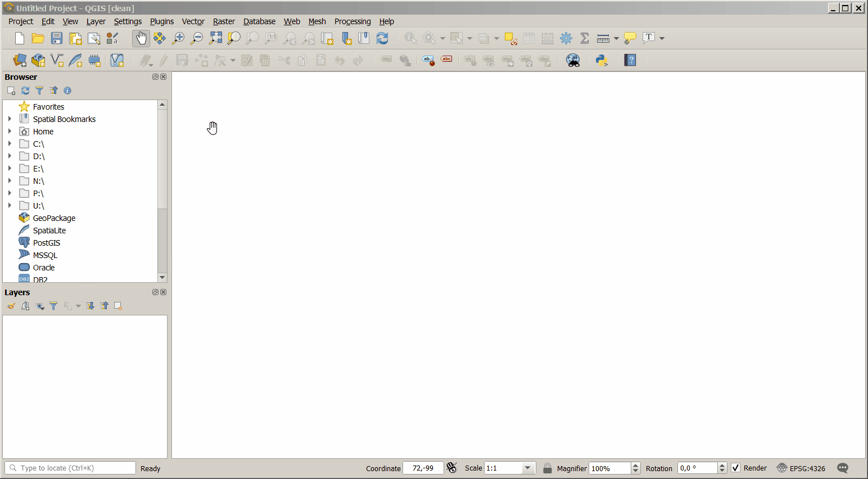The image size is (868, 479).
Task: Open the Scale dropdown
Action: coord(527,468)
